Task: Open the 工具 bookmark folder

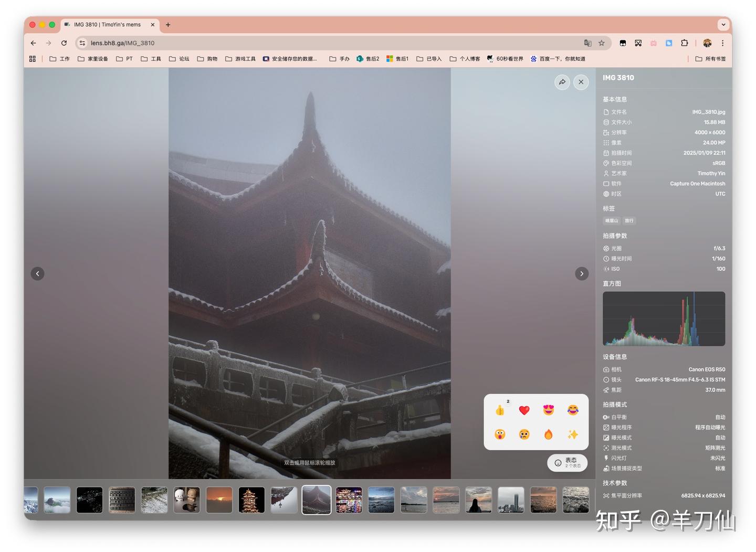Action: coord(151,59)
